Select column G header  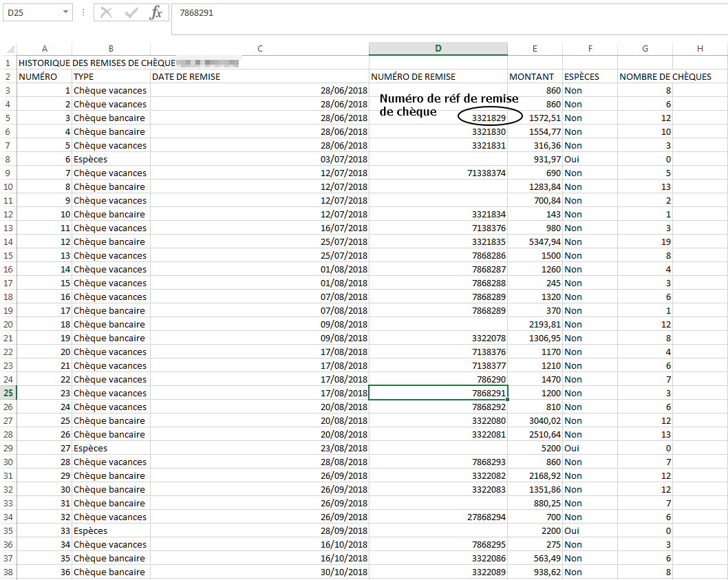pos(645,48)
